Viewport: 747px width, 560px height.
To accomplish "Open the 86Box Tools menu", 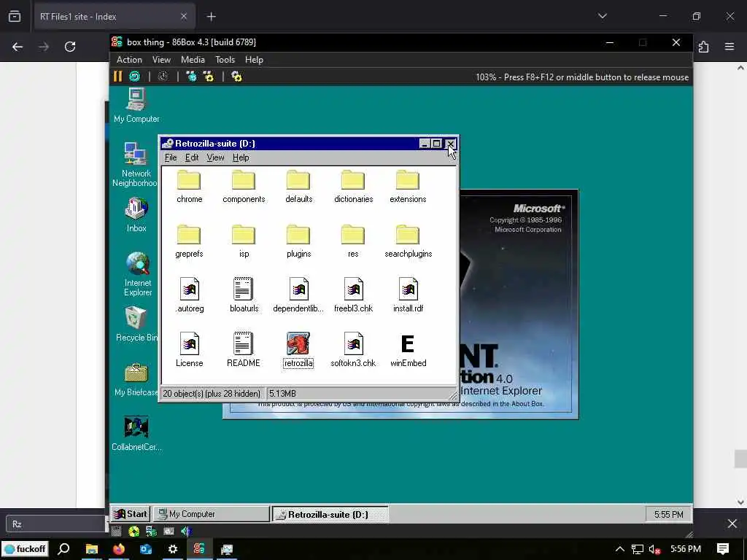I will point(225,60).
